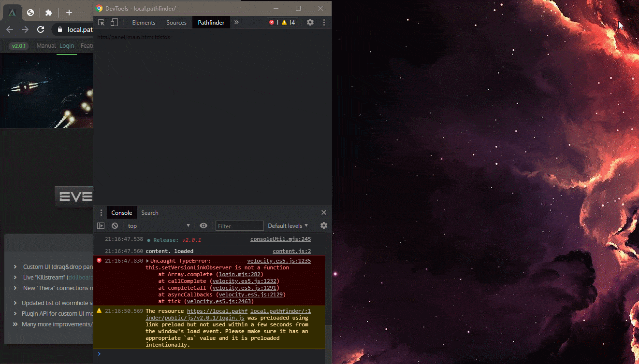Expand the 'Many more improvements' double-chevron item
Viewport: 639px width, 364px height.
(15, 324)
